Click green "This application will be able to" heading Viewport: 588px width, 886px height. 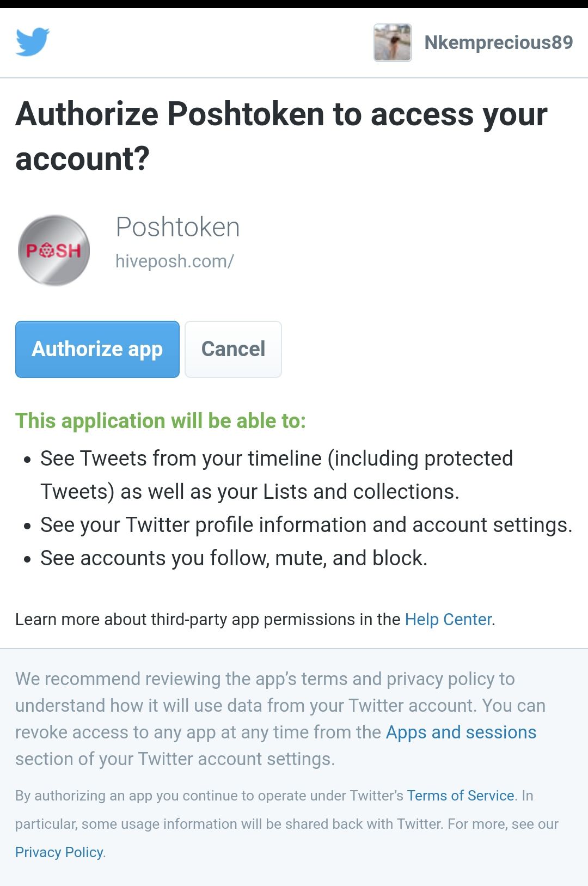coord(161,421)
